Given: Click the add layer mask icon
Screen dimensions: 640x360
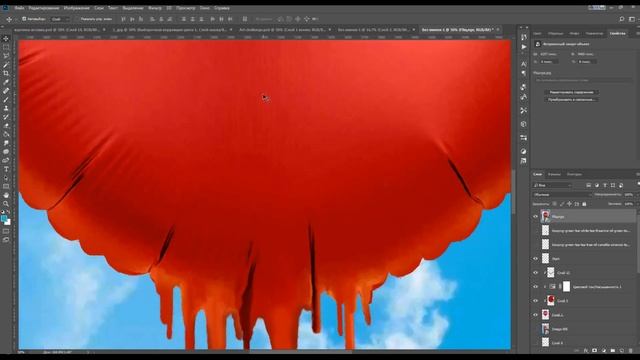Looking at the screenshot, I should [x=595, y=351].
